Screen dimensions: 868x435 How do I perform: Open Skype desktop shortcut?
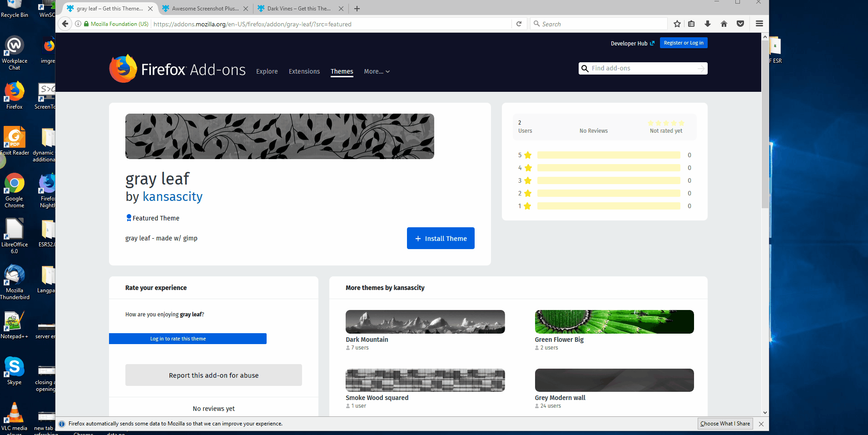coord(15,371)
